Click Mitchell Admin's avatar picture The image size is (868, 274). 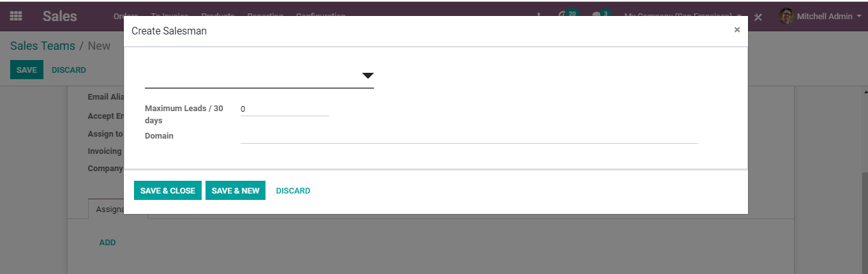point(786,17)
